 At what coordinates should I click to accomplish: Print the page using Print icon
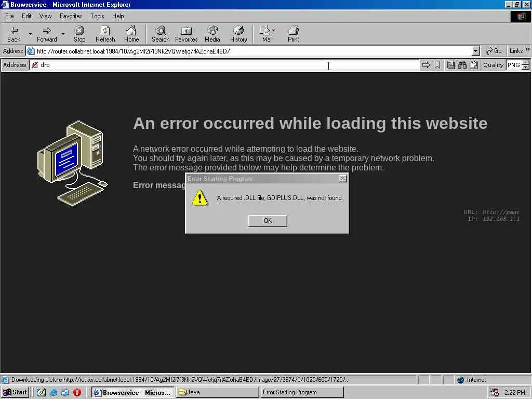(294, 34)
